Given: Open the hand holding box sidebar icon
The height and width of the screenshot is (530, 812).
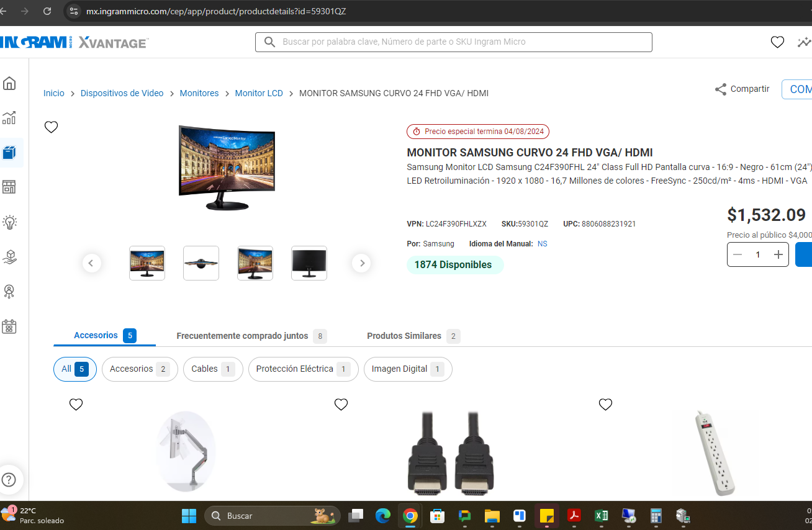Looking at the screenshot, I should (x=9, y=256).
